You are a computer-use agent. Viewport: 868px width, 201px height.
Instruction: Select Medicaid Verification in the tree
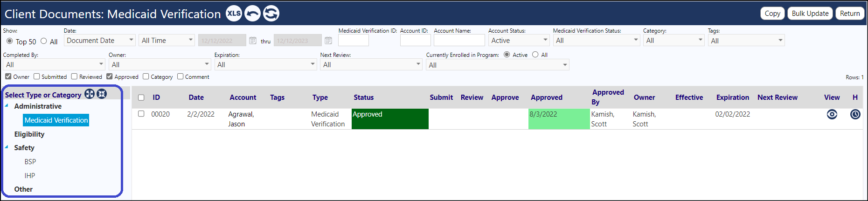[56, 120]
